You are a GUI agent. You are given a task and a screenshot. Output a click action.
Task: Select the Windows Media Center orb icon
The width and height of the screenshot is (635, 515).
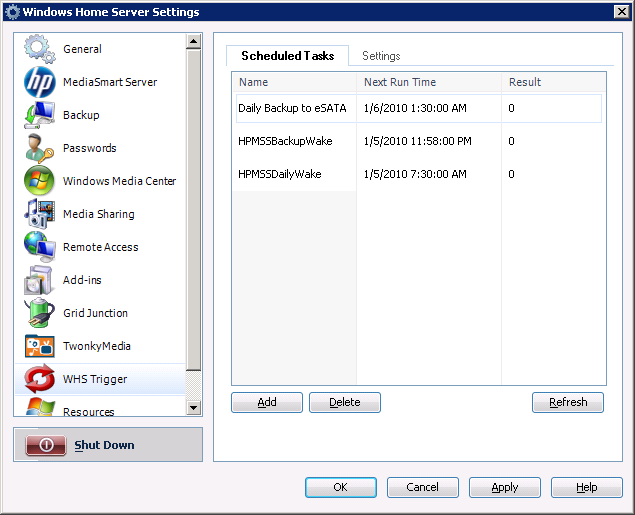[x=39, y=181]
